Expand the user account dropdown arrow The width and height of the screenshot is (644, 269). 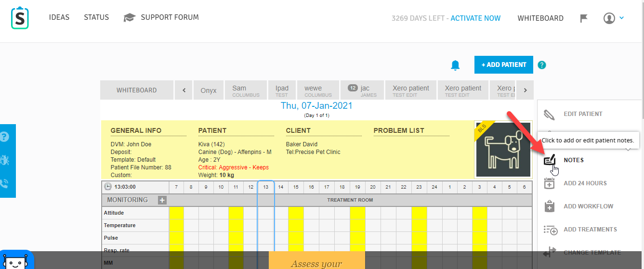pos(621,18)
